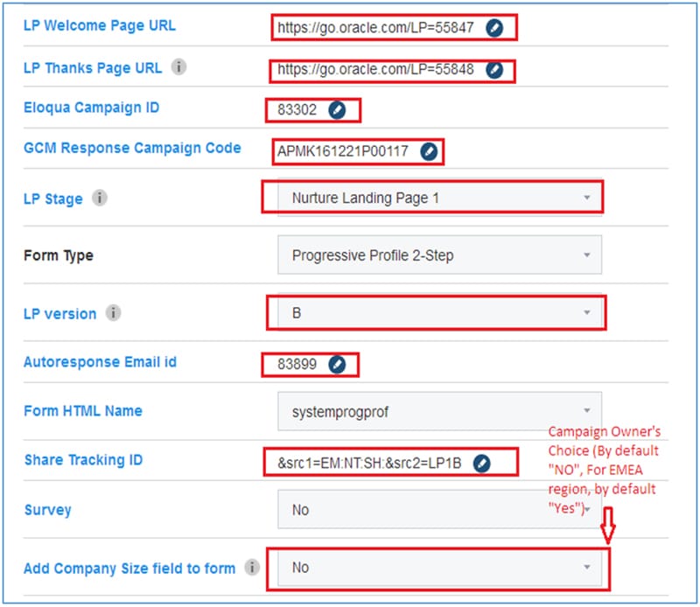The image size is (700, 607).
Task: Click the LP version label text
Action: tap(59, 314)
